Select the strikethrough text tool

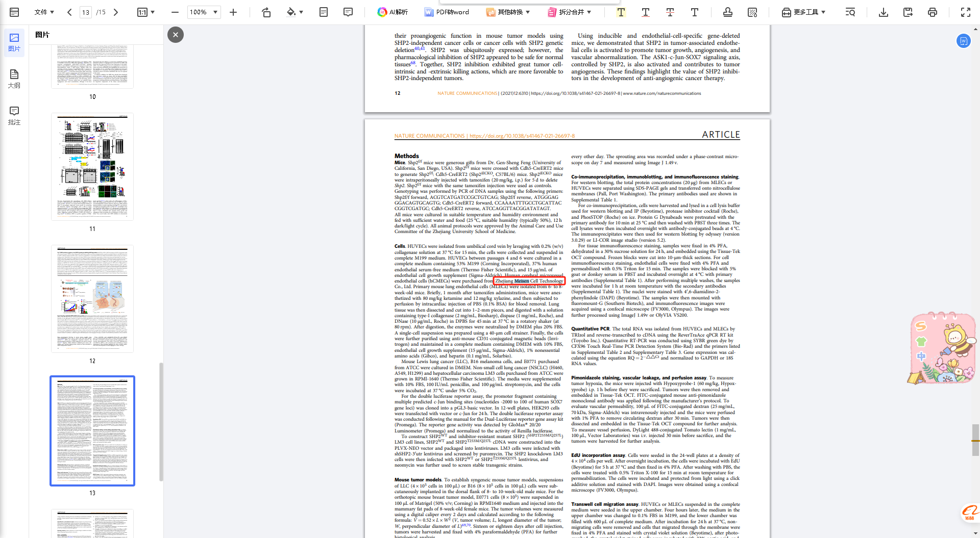pos(670,12)
